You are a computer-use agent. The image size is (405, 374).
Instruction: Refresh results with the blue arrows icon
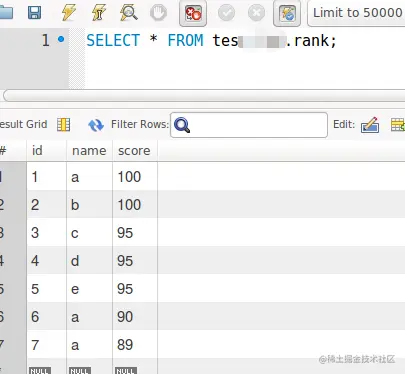pos(96,125)
